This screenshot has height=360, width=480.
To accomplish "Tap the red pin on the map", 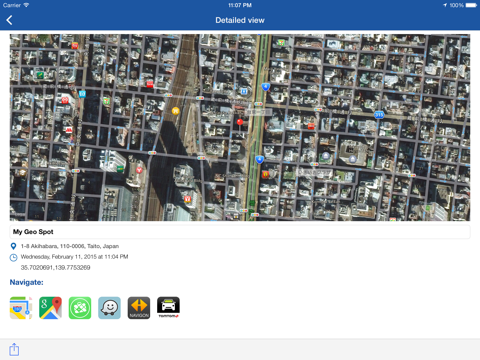I will (x=240, y=122).
